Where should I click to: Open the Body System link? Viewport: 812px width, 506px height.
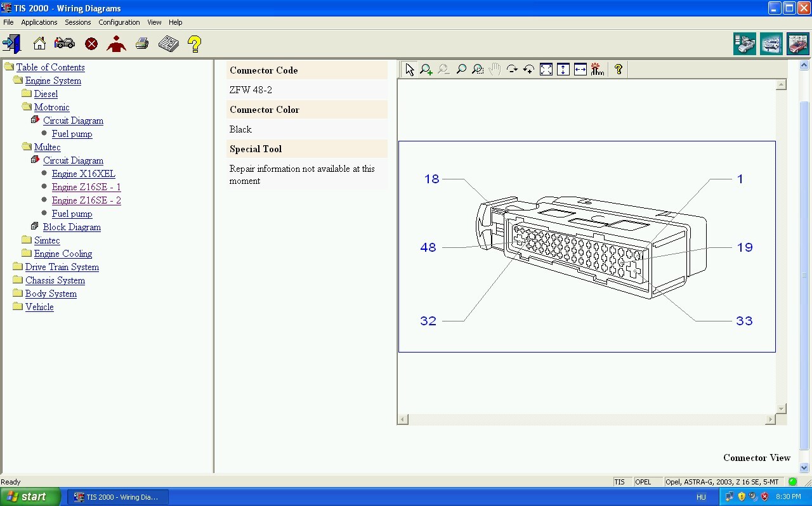pyautogui.click(x=51, y=294)
